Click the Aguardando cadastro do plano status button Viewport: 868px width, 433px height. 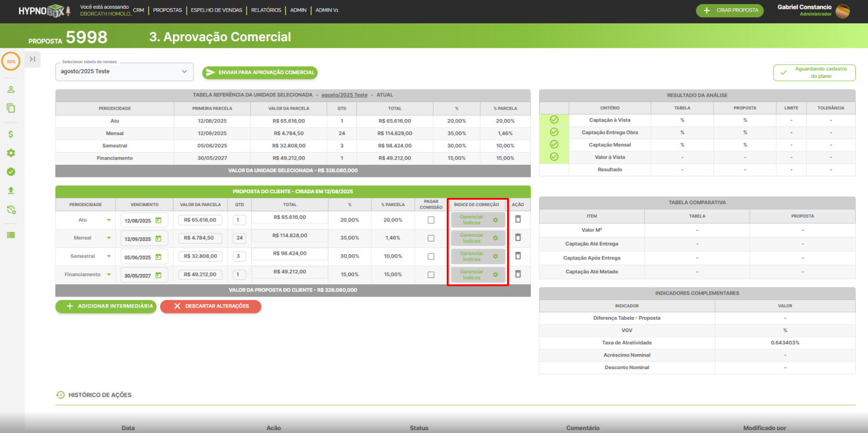[x=814, y=73]
